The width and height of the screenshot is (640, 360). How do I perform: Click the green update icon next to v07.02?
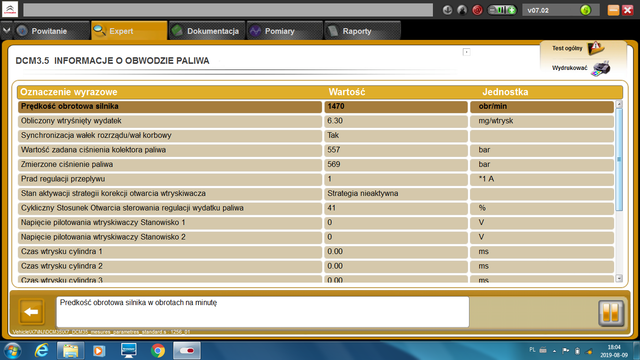pos(585,10)
